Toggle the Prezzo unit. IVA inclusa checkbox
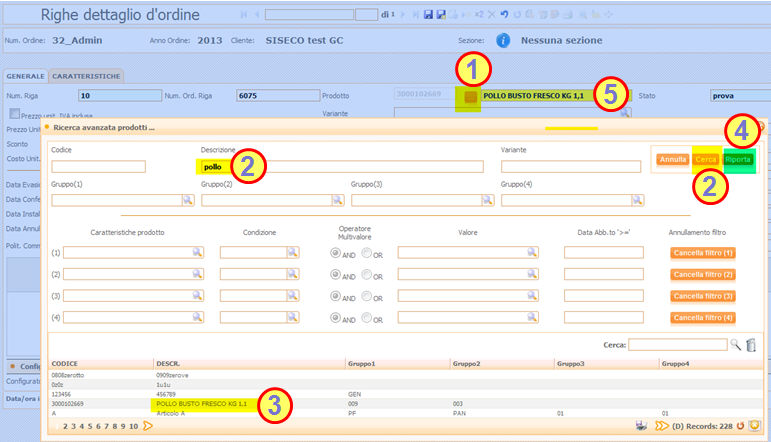Viewport: 771px width, 442px height. pos(14,115)
